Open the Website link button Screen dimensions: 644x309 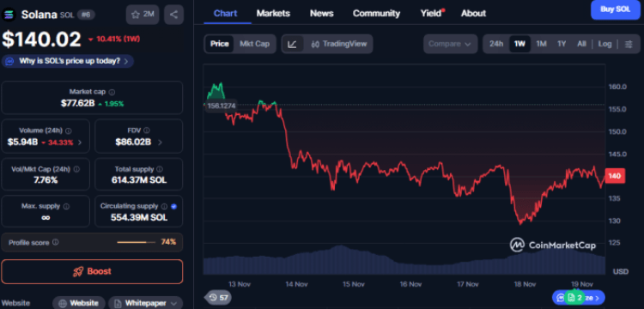point(79,303)
